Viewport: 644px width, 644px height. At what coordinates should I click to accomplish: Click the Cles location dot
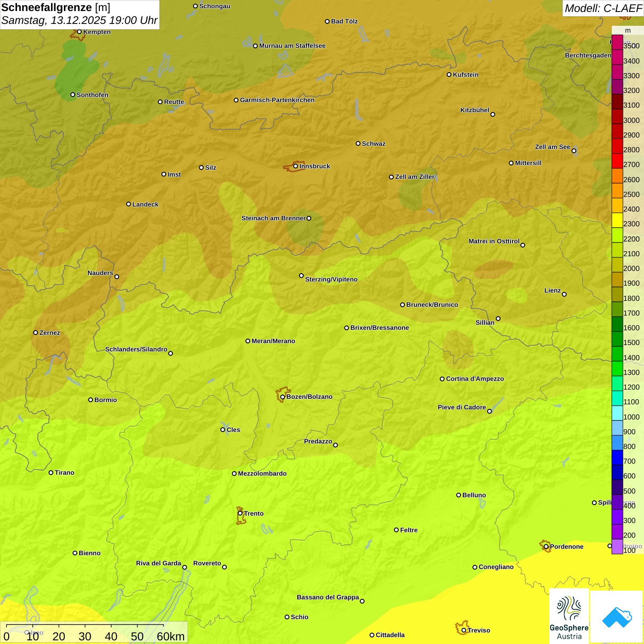223,430
